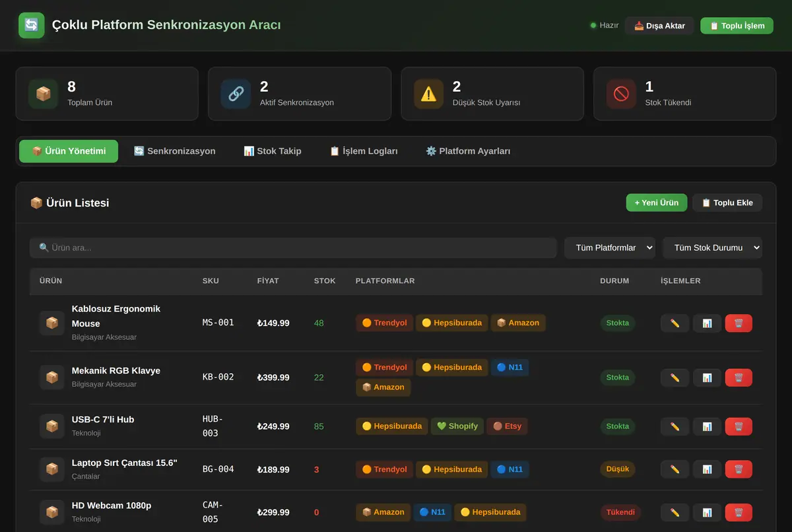The image size is (792, 532).
Task: Click the Toplu İşlem button
Action: coord(737,26)
